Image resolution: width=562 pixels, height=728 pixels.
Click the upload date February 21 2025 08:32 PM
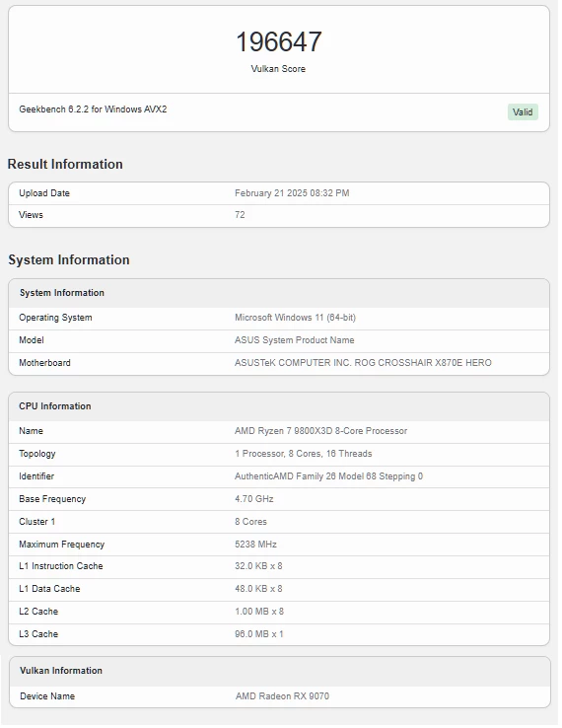(x=292, y=193)
